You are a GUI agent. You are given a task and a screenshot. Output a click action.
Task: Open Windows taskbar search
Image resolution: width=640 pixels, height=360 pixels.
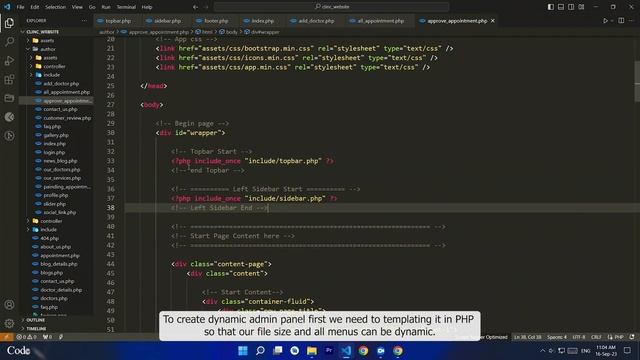tap(260, 351)
